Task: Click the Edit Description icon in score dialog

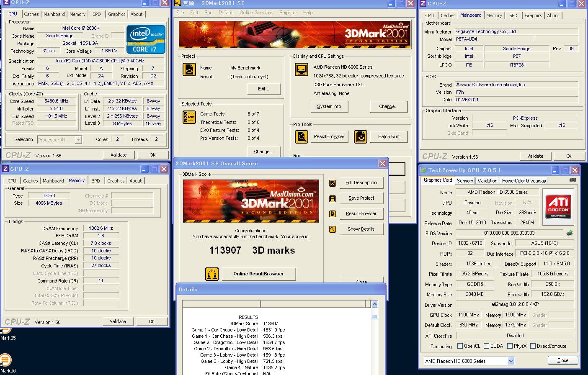Action: pos(333,183)
